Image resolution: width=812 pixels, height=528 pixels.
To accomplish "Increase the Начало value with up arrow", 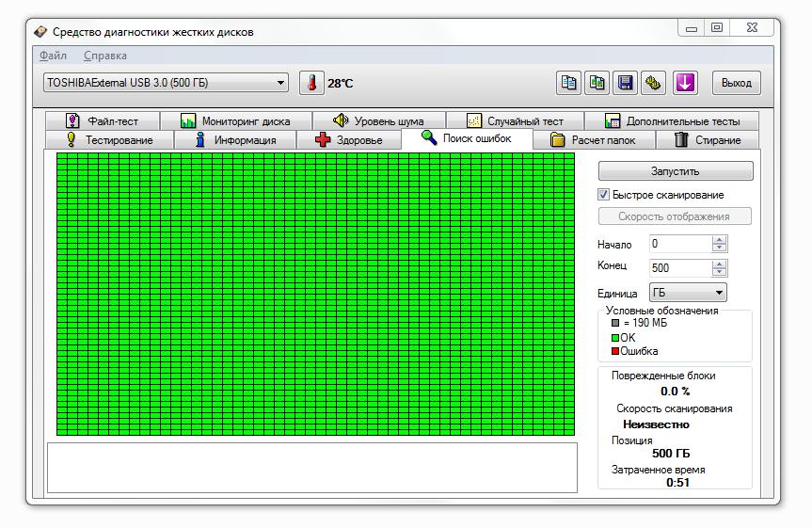I will (720, 240).
